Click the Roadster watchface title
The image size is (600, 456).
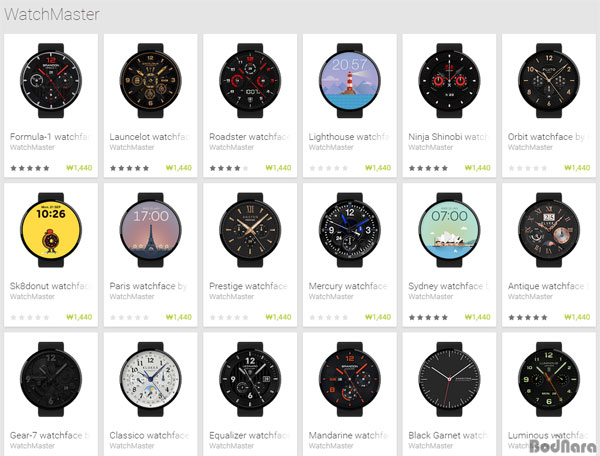[x=249, y=137]
